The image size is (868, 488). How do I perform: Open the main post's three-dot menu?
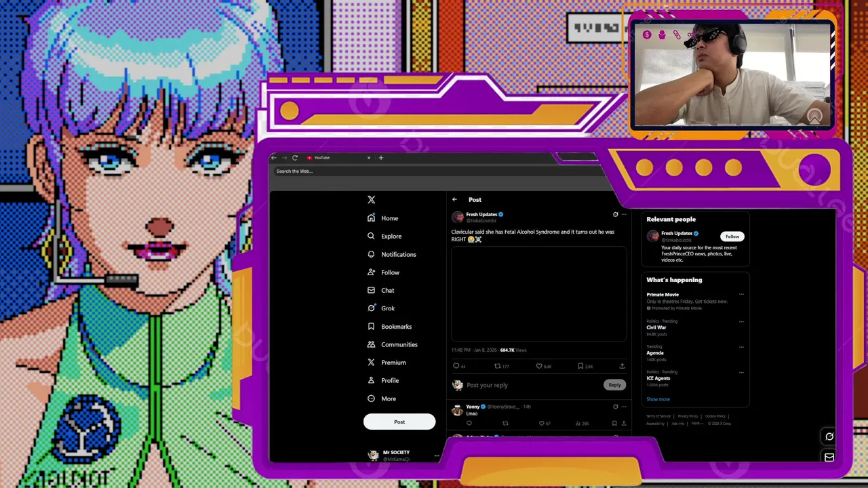(x=624, y=215)
